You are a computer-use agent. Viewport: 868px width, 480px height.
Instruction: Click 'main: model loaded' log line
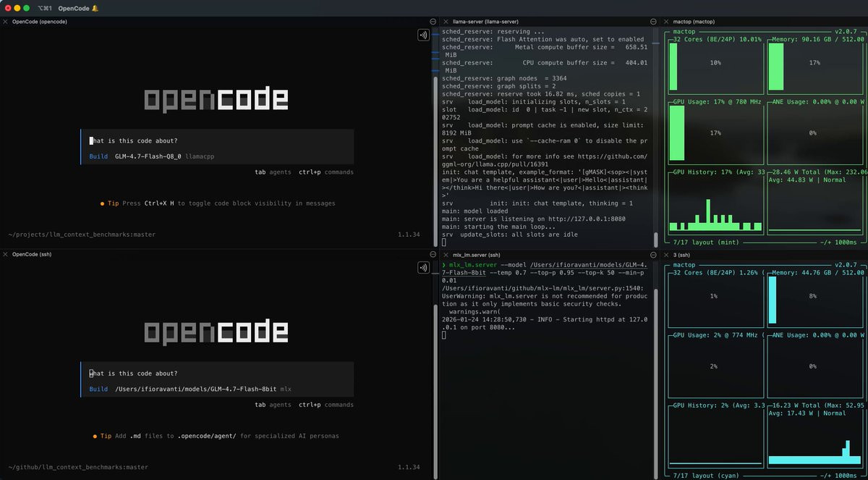point(475,211)
